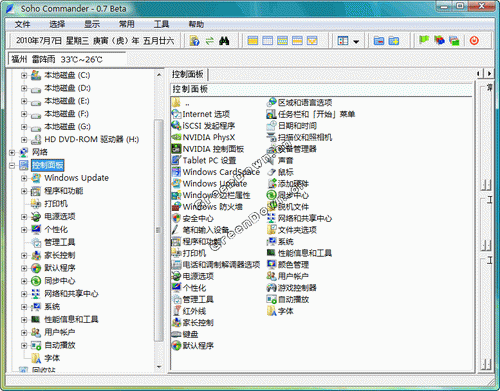Screen dimensions: 500x391
Task: Select 字体 in the folder tree
Action: tap(52, 358)
